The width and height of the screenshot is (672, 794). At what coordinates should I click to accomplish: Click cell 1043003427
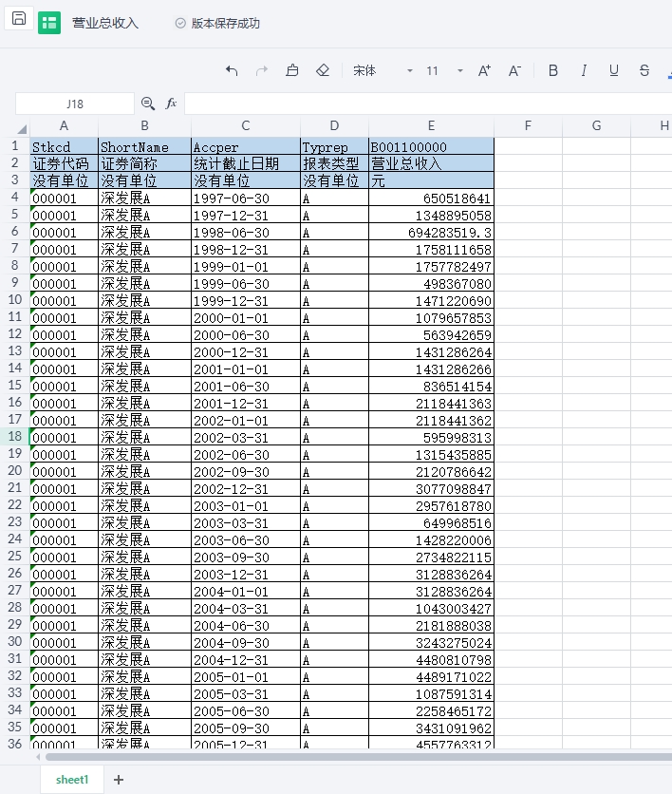tap(431, 609)
